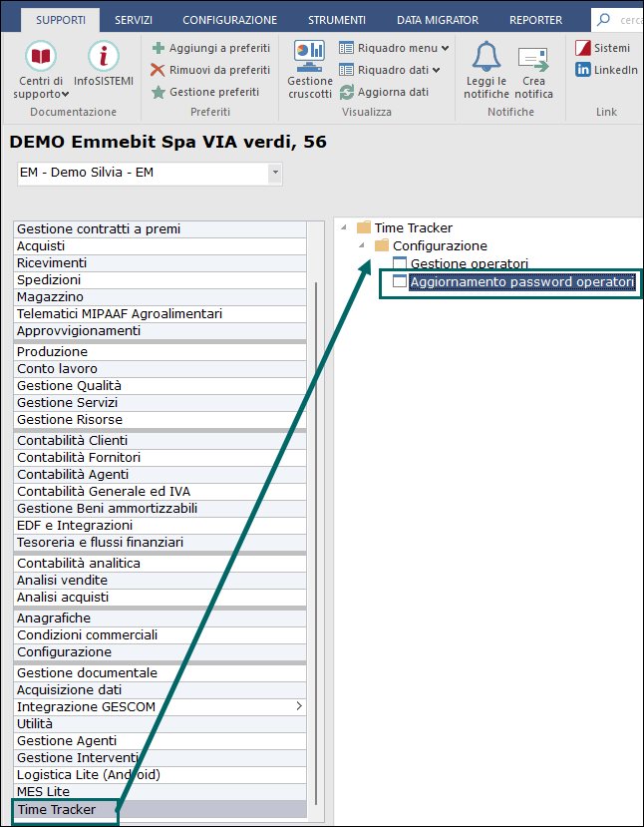This screenshot has height=827, width=644.
Task: Click Leggi le notifiche bell icon
Action: point(485,56)
